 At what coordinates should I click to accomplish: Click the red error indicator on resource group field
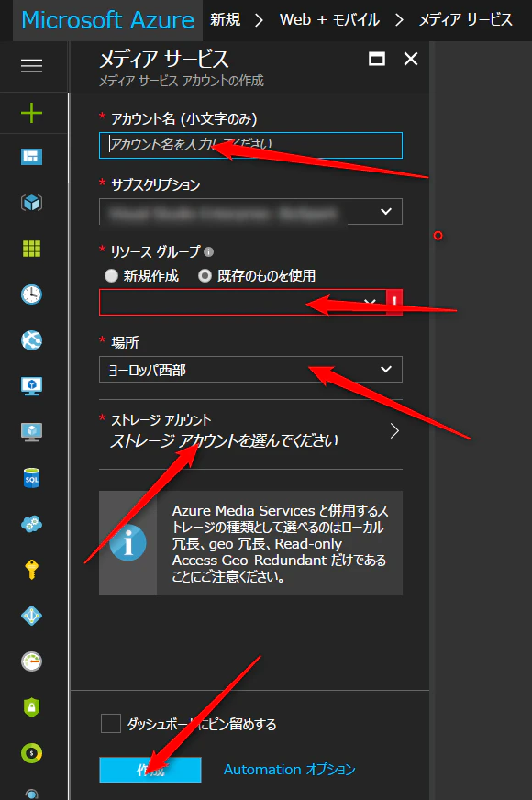pos(394,302)
